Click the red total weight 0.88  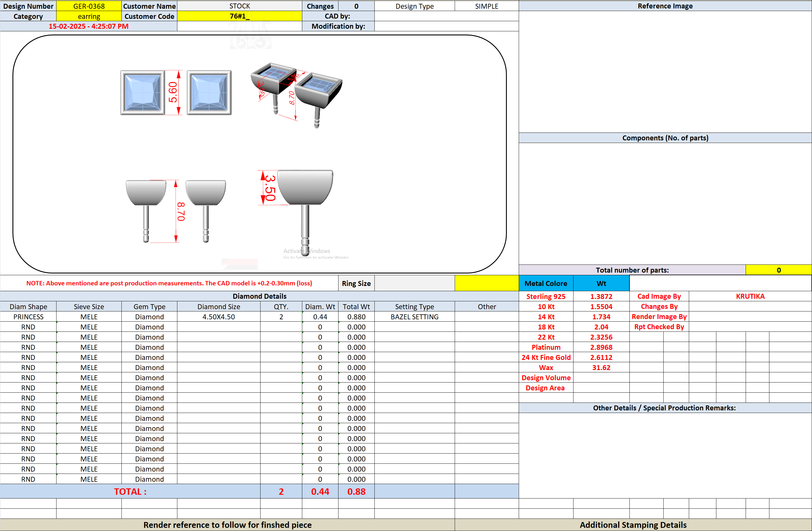coord(356,491)
